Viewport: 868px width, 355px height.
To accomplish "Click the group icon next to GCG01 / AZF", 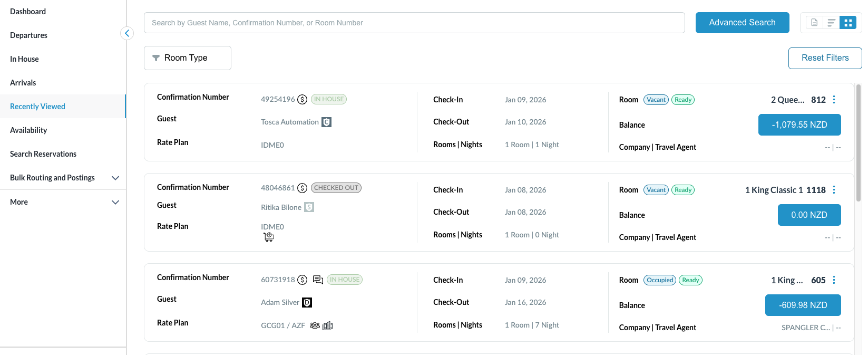I will click(315, 325).
